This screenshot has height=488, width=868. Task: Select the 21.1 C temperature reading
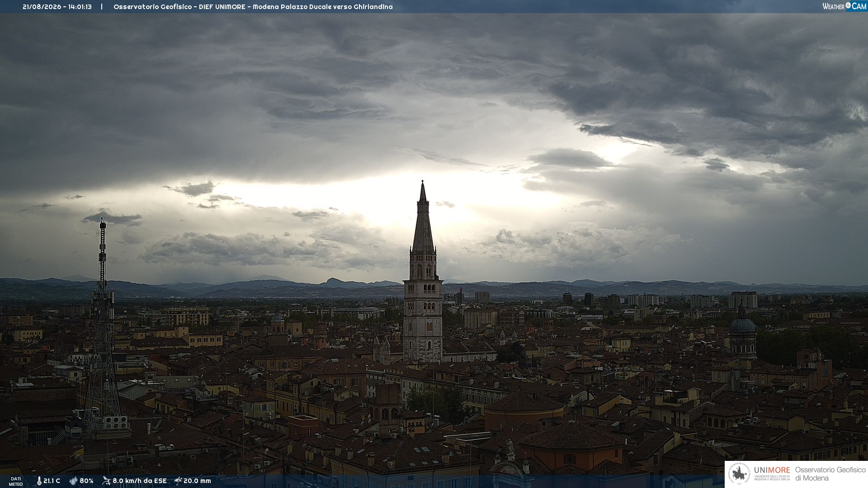point(52,481)
